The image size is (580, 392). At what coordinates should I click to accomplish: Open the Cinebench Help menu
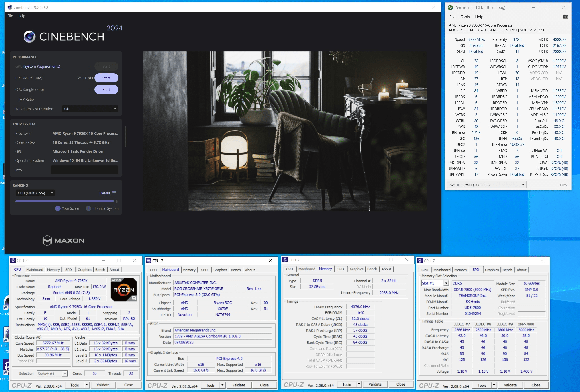pyautogui.click(x=21, y=16)
